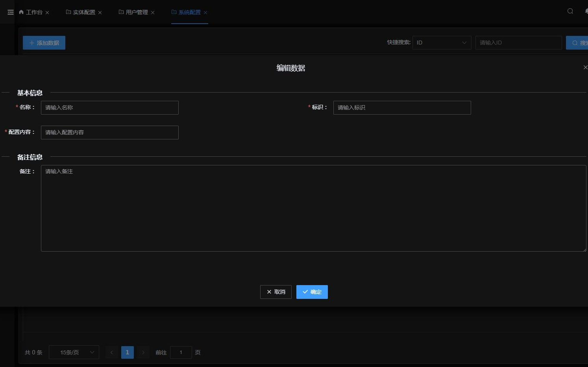Click page number 1 in pagination
588x367 pixels.
127,352
